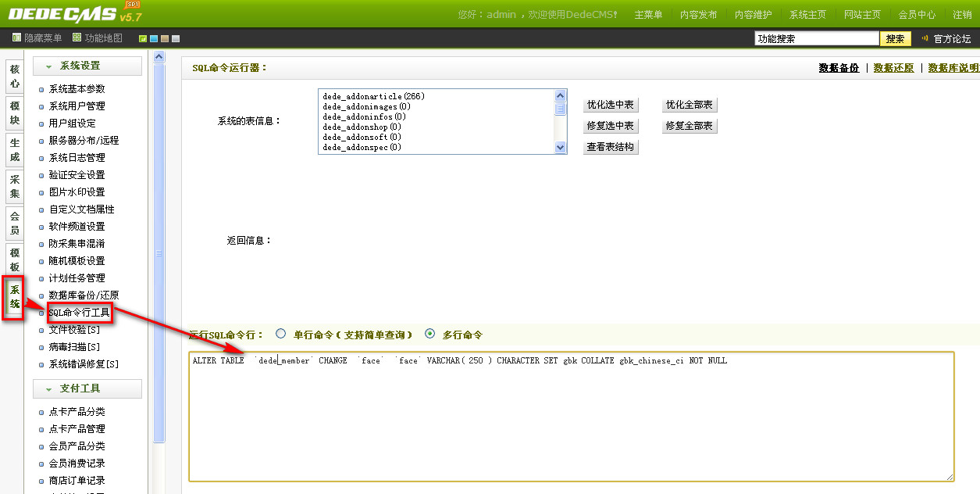Select dede_addonimages(0) in table list

point(366,106)
